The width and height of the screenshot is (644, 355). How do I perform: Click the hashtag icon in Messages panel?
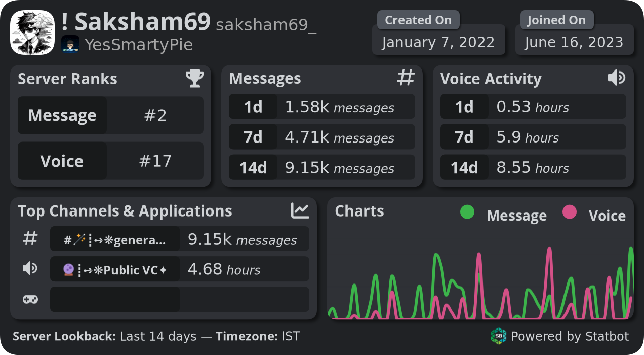tap(406, 78)
